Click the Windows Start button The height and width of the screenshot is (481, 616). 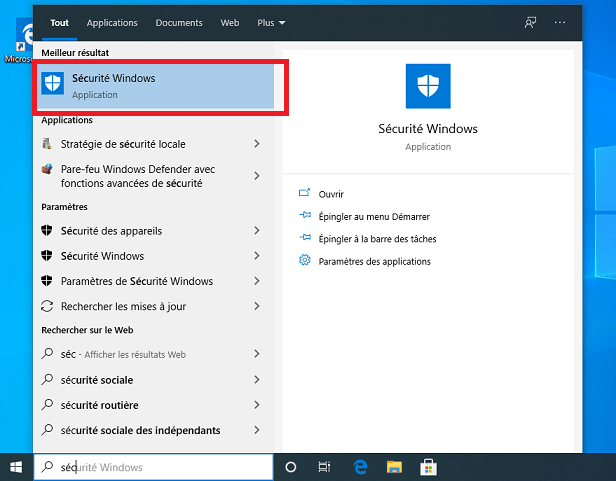(x=16, y=467)
